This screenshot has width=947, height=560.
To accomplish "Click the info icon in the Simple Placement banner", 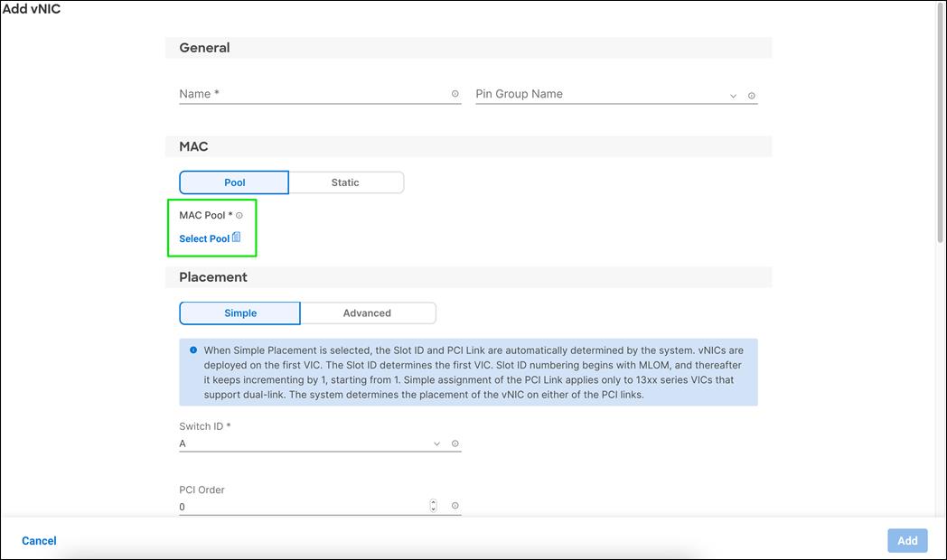I will [192, 350].
